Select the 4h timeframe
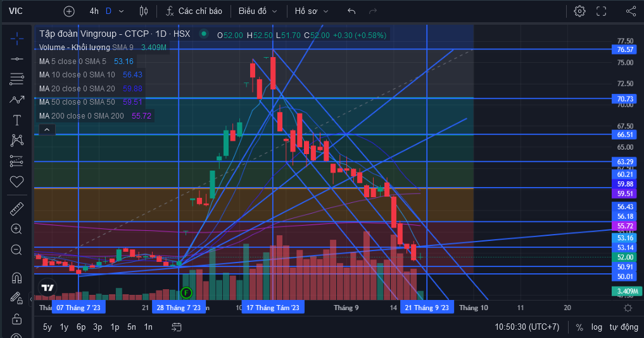The image size is (644, 338). pyautogui.click(x=94, y=11)
